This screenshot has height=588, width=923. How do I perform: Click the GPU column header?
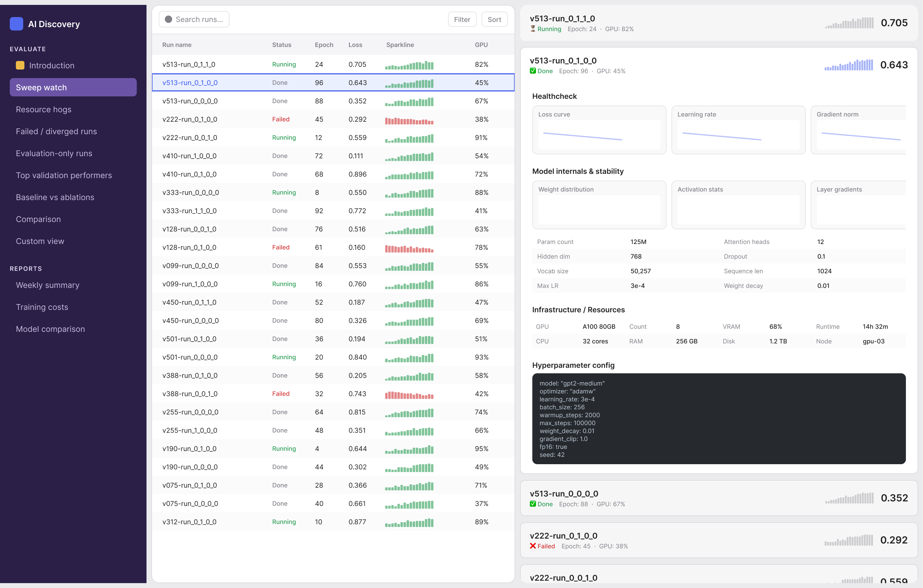pyautogui.click(x=481, y=45)
